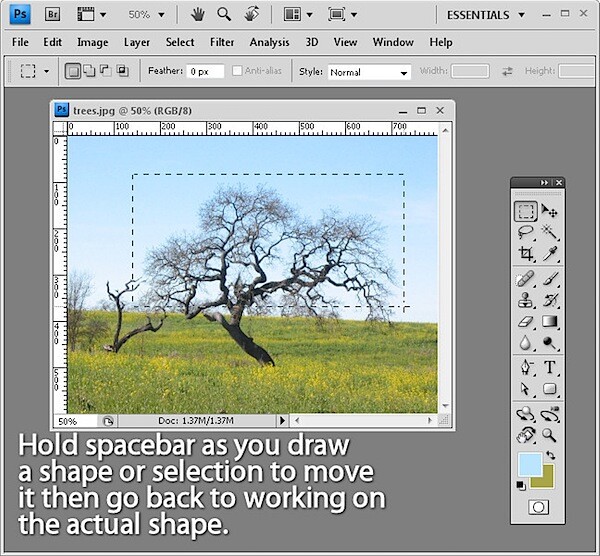The width and height of the screenshot is (600, 556).
Task: Click the Zoom tool in application bar
Action: (224, 15)
